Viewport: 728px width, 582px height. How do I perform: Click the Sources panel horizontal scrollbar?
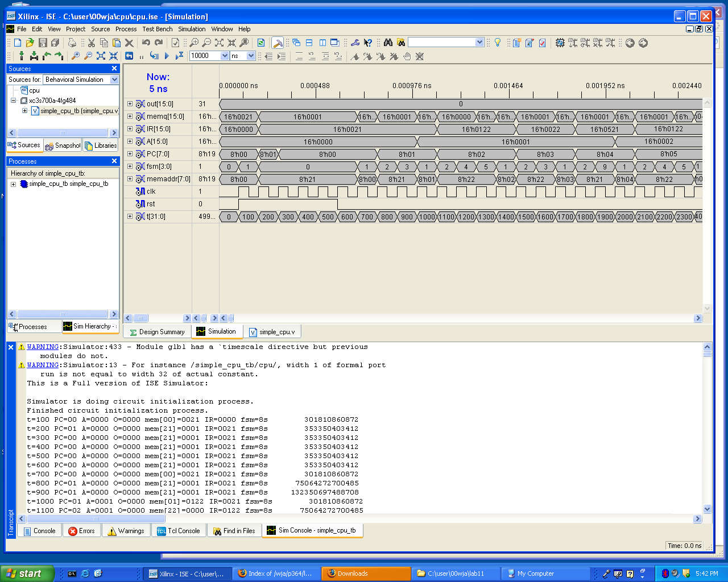(x=63, y=133)
